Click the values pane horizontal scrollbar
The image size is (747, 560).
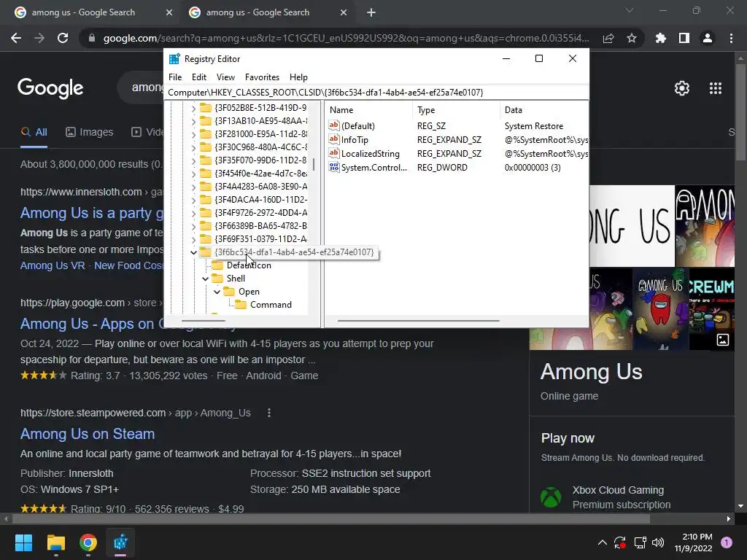418,321
